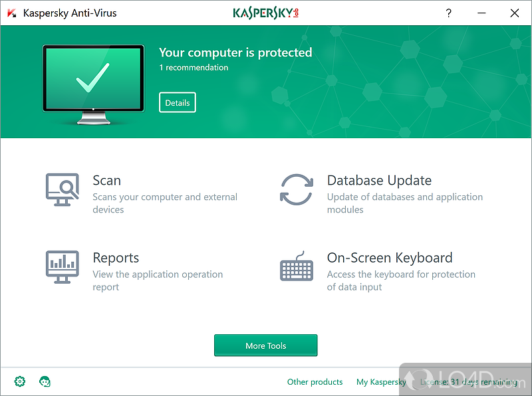The height and width of the screenshot is (396, 532).
Task: Click the Database Update circular arrows icon
Action: (x=297, y=189)
